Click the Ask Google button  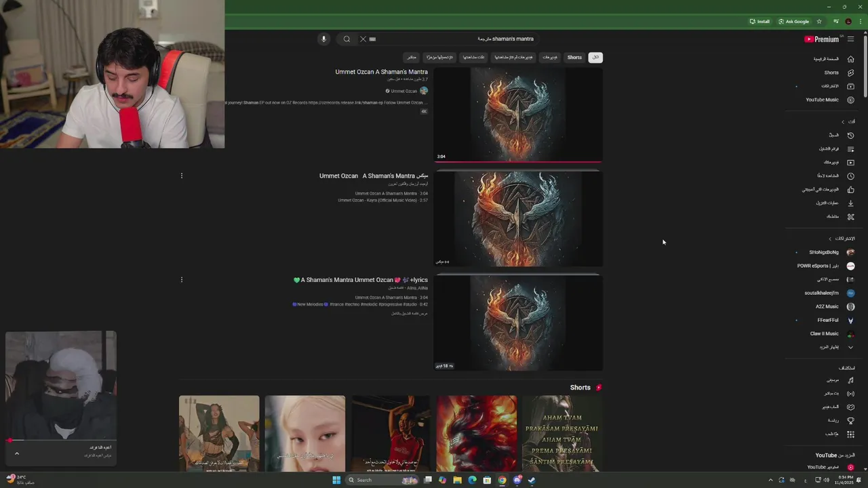(793, 21)
